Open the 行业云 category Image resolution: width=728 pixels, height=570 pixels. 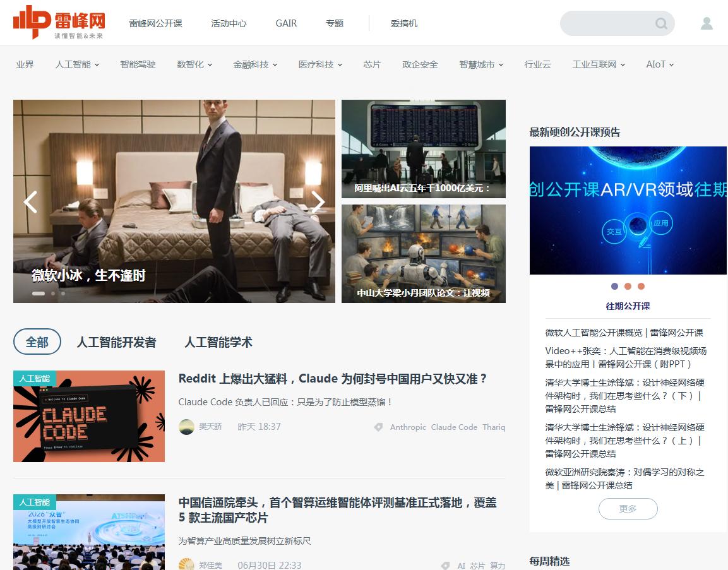[x=538, y=64]
